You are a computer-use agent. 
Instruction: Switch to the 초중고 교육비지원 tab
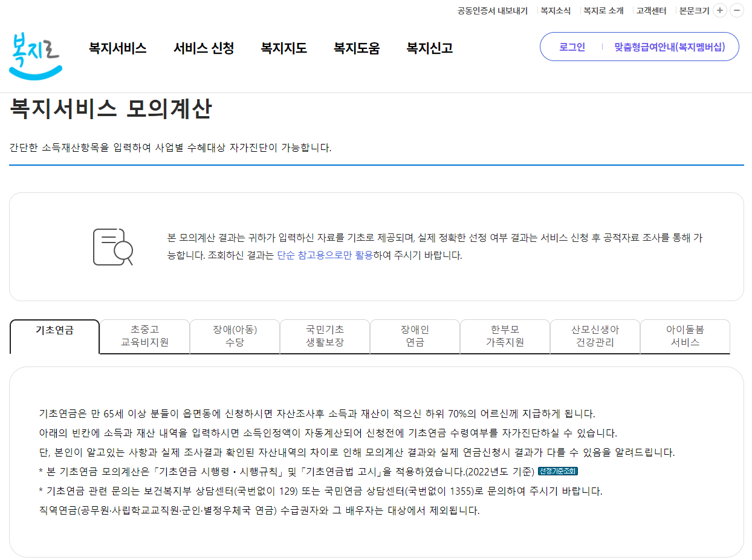[144, 337]
